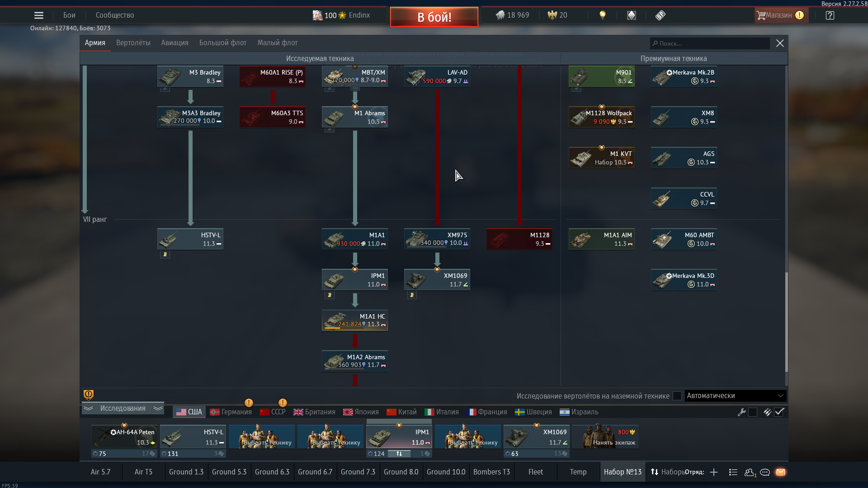Viewport: 868px width, 488px height.
Task: Select the XM8 premium card
Action: (x=684, y=117)
